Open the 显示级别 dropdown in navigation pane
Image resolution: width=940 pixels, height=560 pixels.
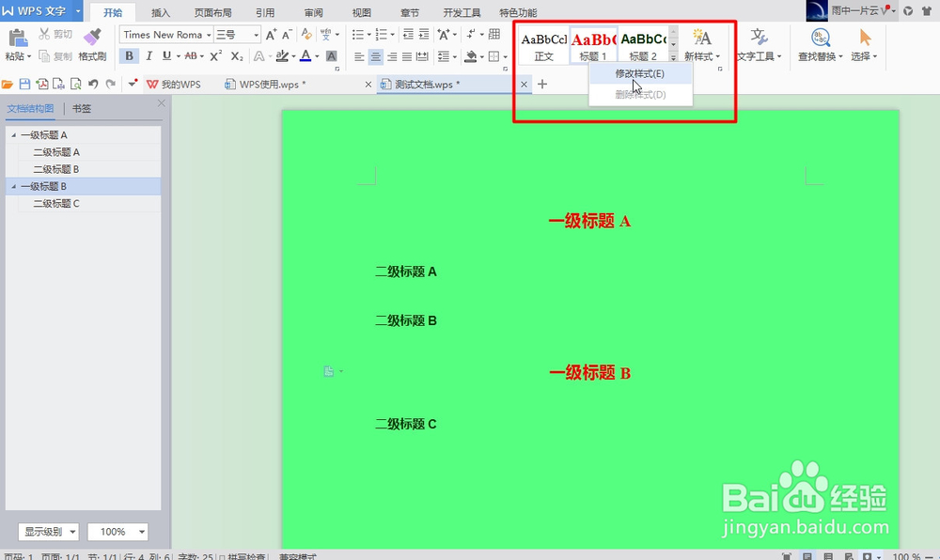point(47,532)
